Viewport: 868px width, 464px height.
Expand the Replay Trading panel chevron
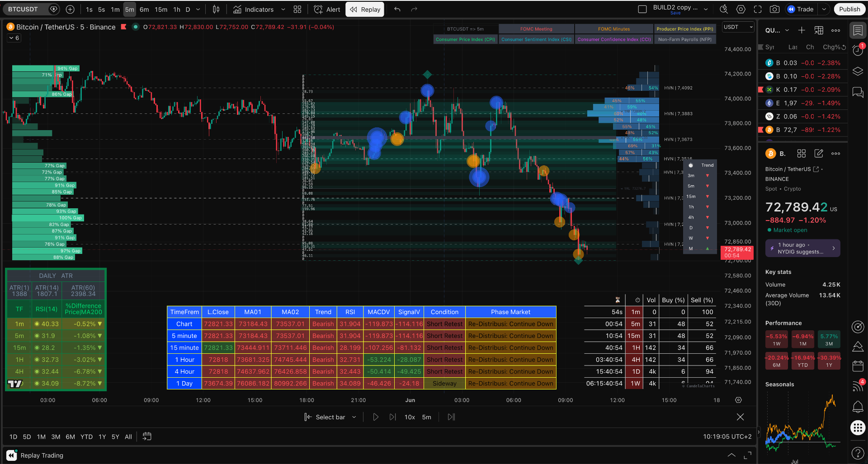coord(731,455)
